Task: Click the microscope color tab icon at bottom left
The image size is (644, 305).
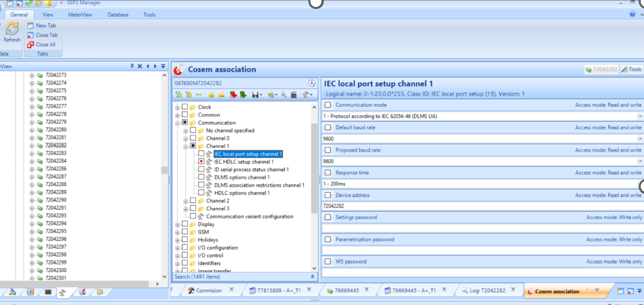Action: pyautogui.click(x=13, y=292)
